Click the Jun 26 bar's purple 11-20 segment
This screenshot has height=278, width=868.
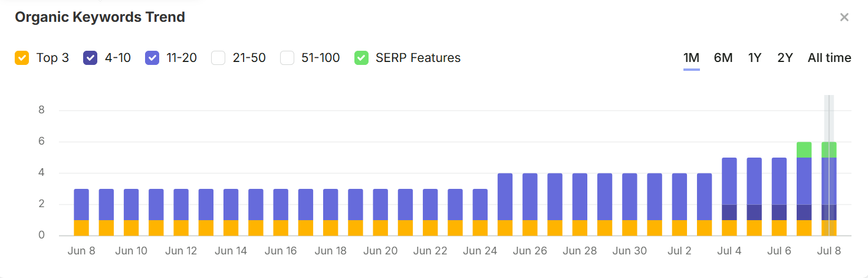(530, 197)
